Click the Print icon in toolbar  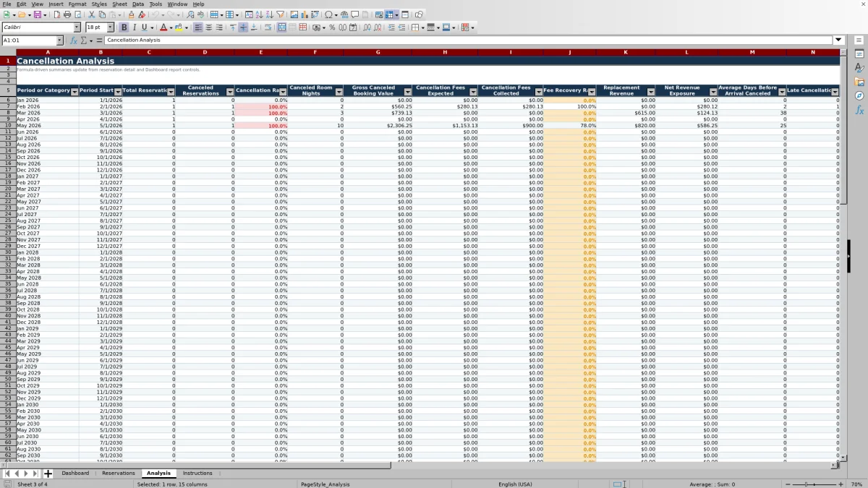[67, 14]
